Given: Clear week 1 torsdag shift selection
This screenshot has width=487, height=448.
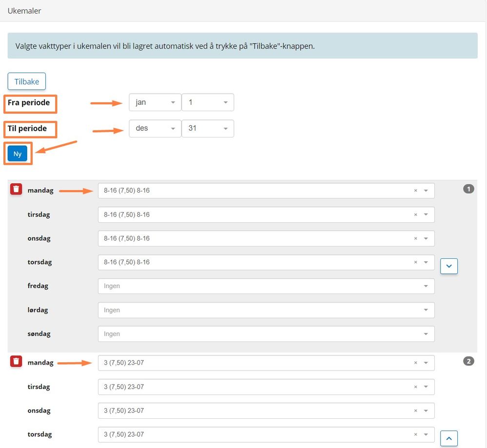Looking at the screenshot, I should coord(415,262).
